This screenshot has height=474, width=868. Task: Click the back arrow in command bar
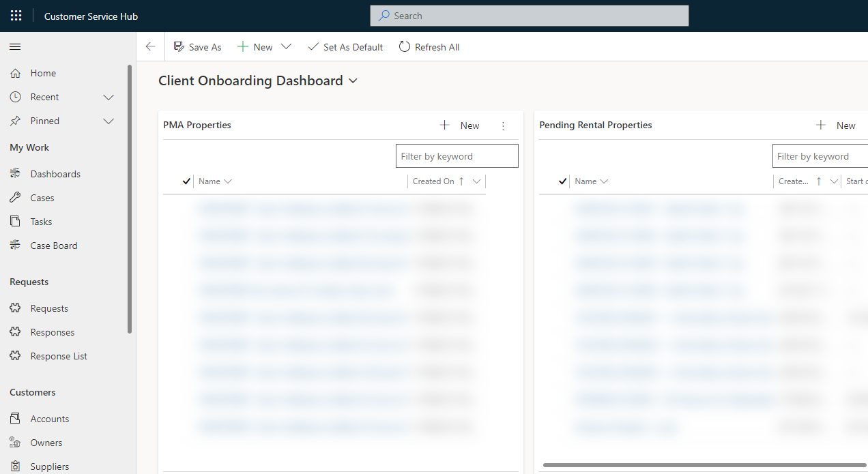coord(151,47)
